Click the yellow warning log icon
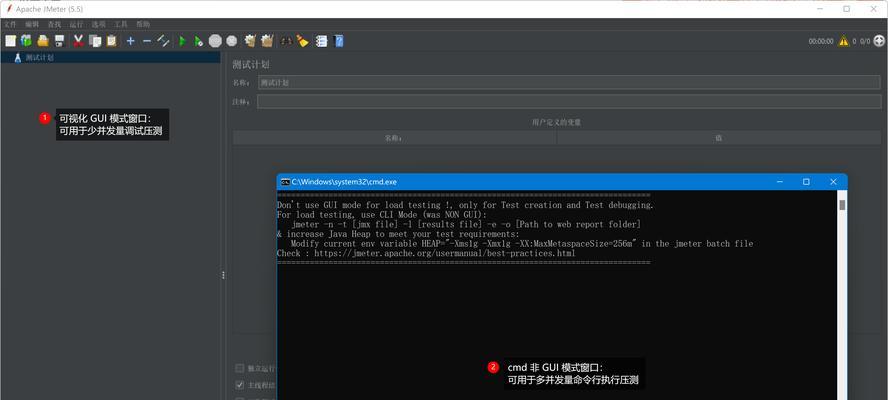 [x=844, y=41]
